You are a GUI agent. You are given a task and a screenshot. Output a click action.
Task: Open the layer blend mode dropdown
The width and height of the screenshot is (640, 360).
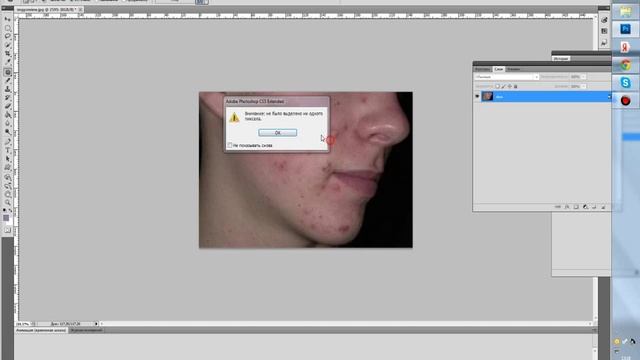point(507,77)
